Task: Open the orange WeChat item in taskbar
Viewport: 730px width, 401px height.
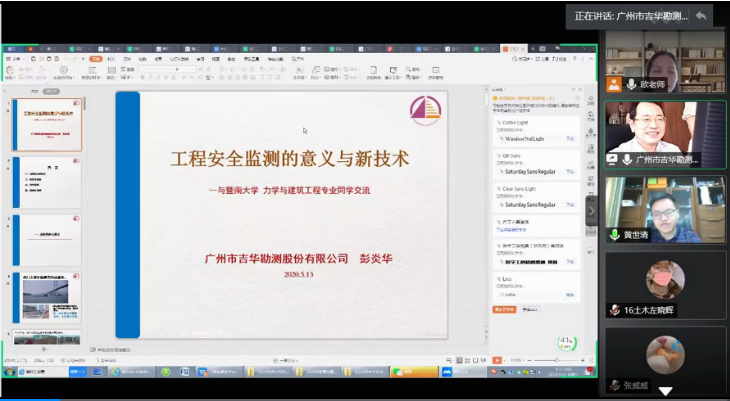Action: pyautogui.click(x=414, y=372)
